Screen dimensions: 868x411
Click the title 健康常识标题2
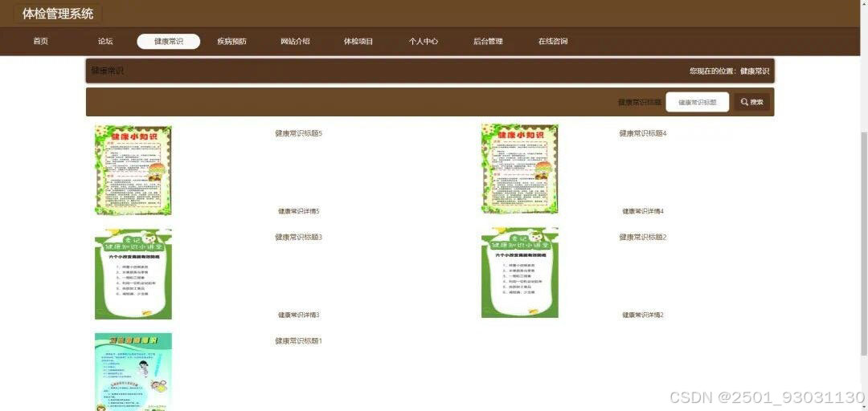(x=643, y=237)
